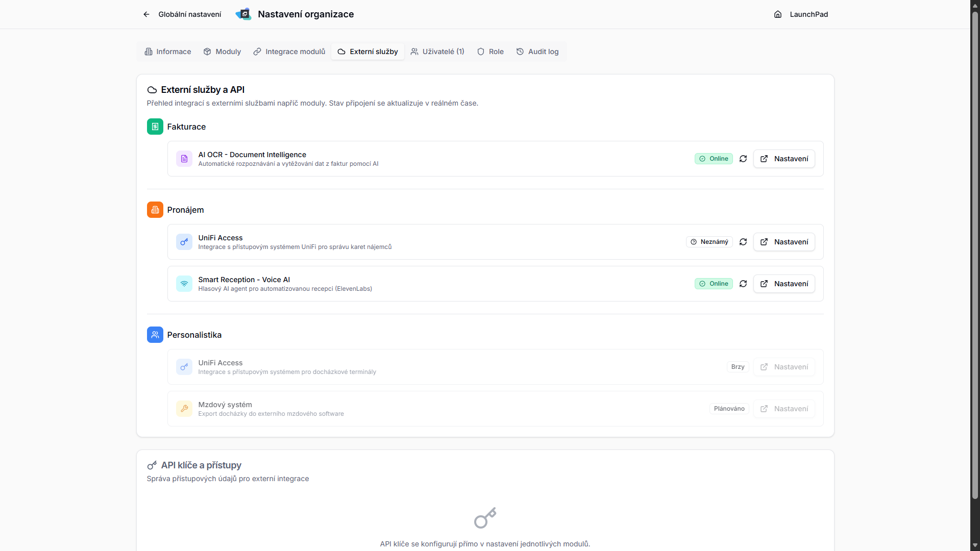The image size is (980, 551).
Task: Click the vertical page scrollbar
Action: 975,255
